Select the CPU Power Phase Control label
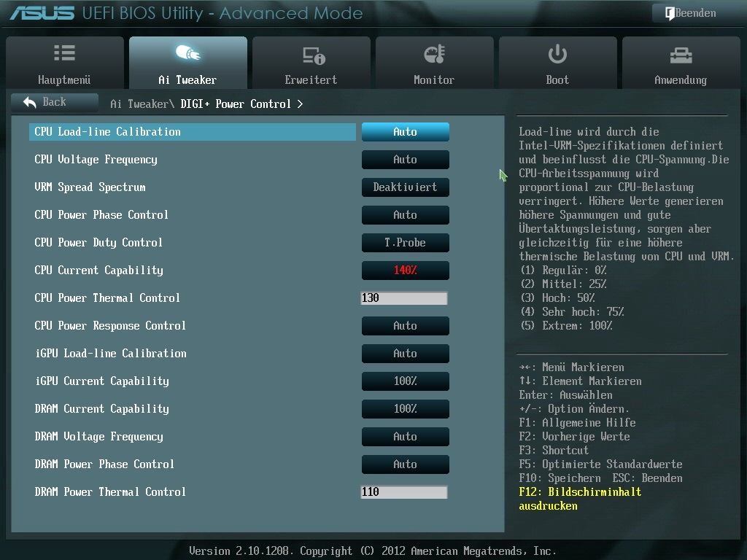This screenshot has width=747, height=560. [x=101, y=215]
